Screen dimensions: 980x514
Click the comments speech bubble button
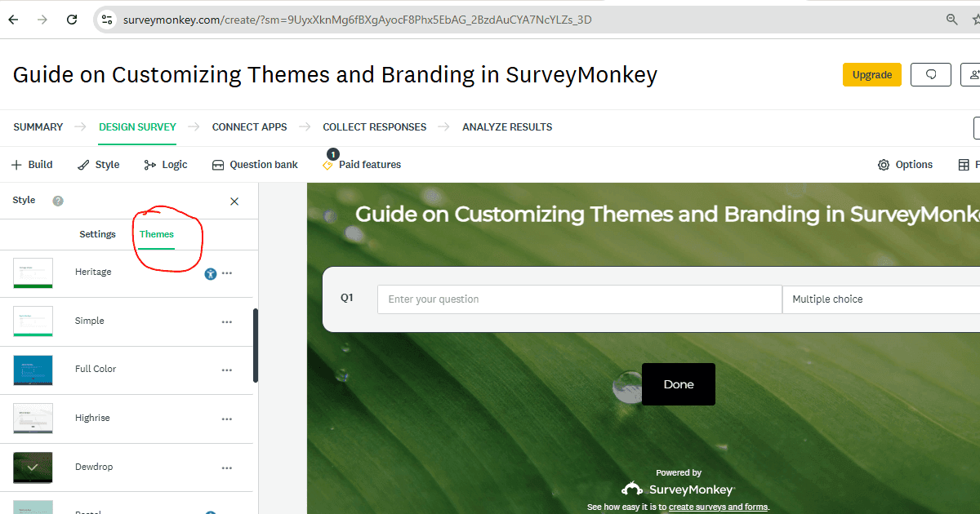tap(931, 75)
